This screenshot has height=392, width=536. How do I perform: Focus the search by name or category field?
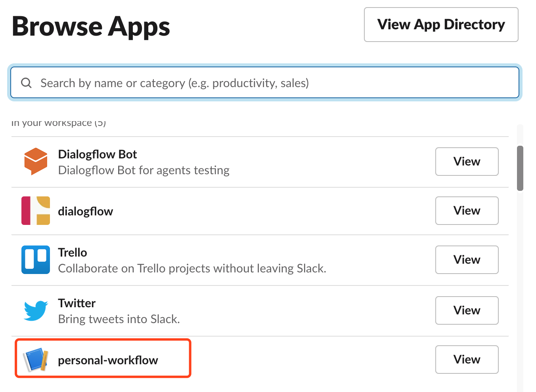click(265, 82)
